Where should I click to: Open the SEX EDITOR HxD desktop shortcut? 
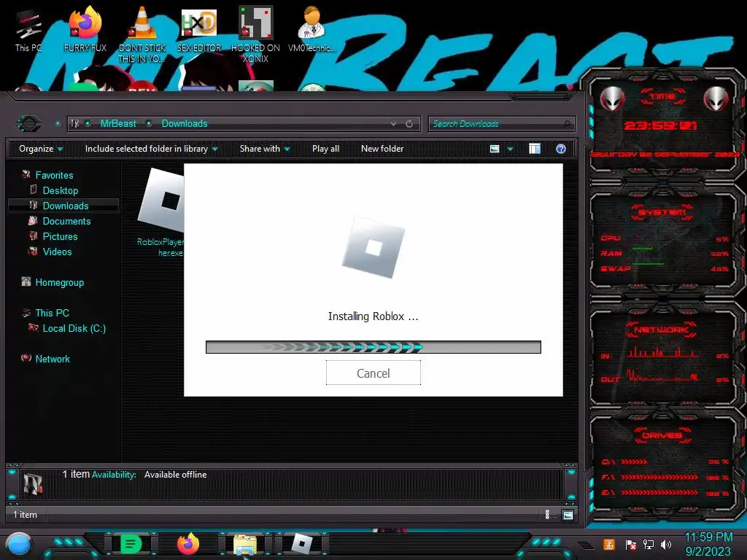coord(199,29)
